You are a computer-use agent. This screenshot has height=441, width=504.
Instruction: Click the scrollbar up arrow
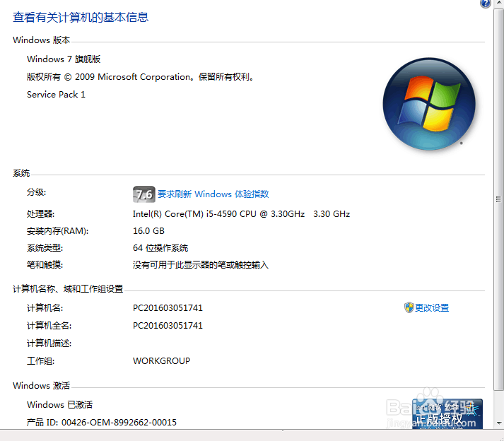[x=498, y=4]
